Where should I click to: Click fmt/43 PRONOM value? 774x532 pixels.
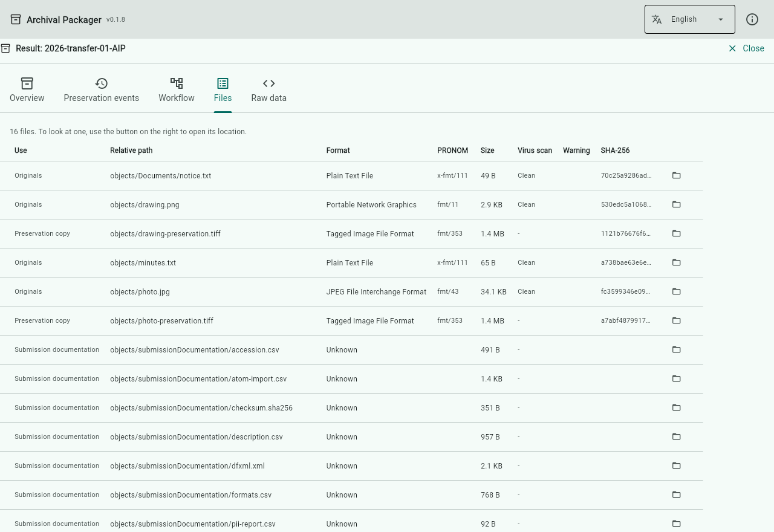[448, 291]
